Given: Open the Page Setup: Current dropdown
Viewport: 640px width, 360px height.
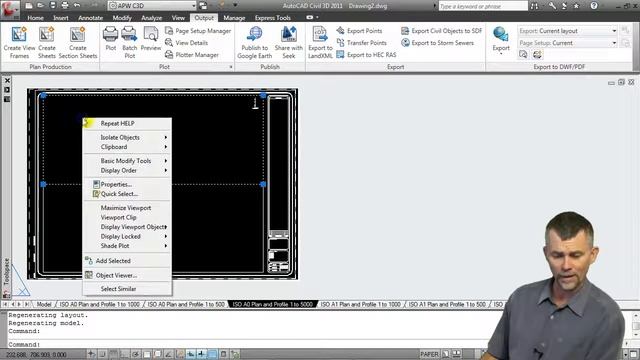Looking at the screenshot, I should (567, 43).
